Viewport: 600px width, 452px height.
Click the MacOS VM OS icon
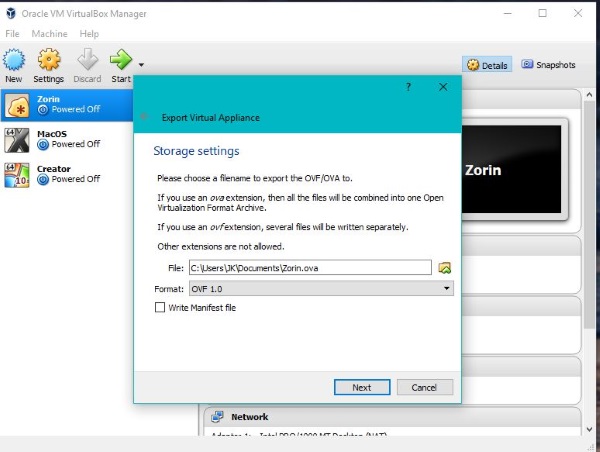pos(17,140)
